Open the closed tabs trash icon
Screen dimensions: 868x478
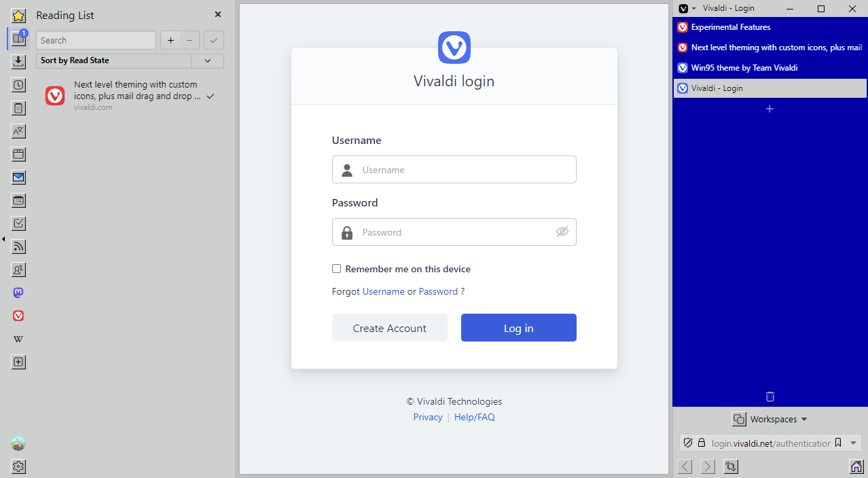click(x=770, y=397)
